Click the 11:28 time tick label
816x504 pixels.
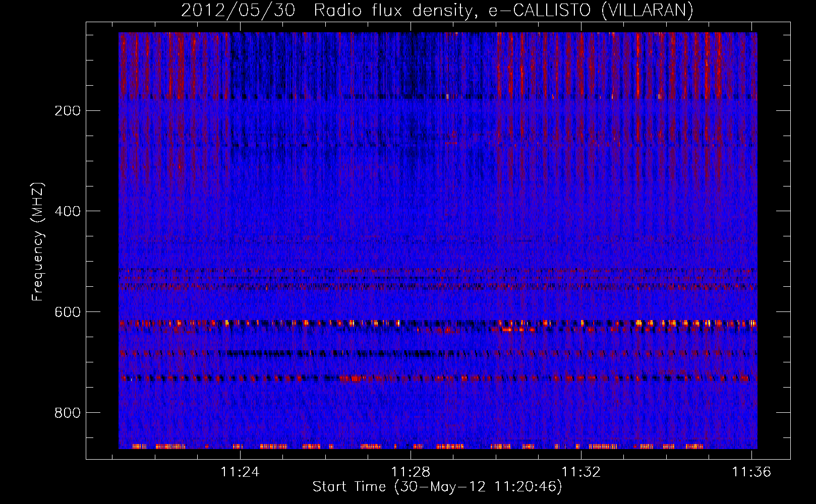pyautogui.click(x=411, y=472)
